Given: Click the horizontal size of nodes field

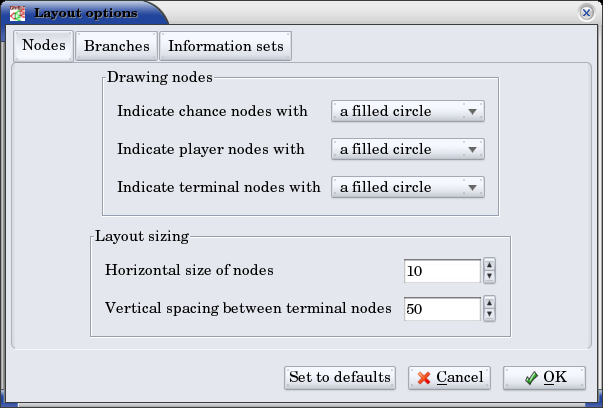Looking at the screenshot, I should [x=442, y=271].
